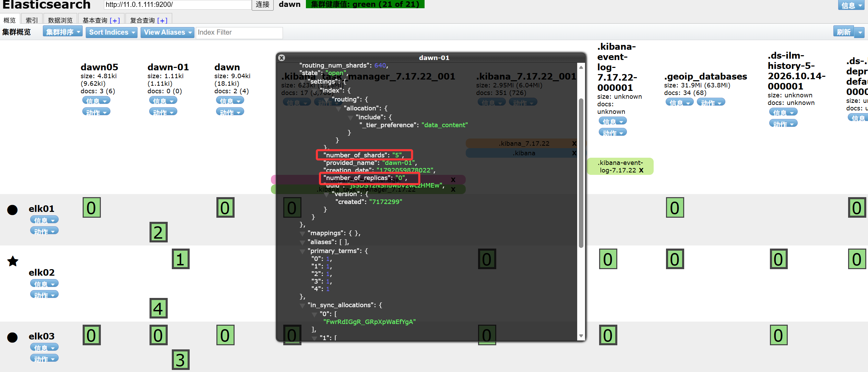The height and width of the screenshot is (372, 868).
Task: Remove the .kibana-event-log-7.17.22 alias
Action: pyautogui.click(x=641, y=170)
